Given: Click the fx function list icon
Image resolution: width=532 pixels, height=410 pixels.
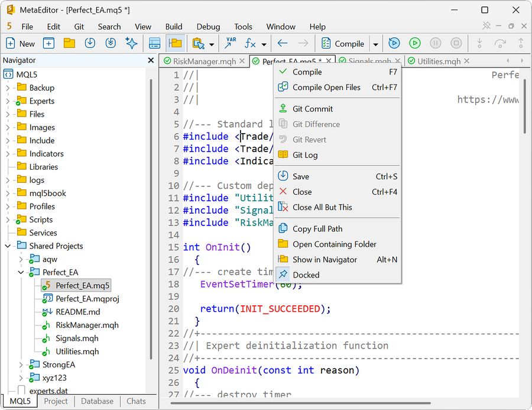Looking at the screenshot, I should click(251, 43).
